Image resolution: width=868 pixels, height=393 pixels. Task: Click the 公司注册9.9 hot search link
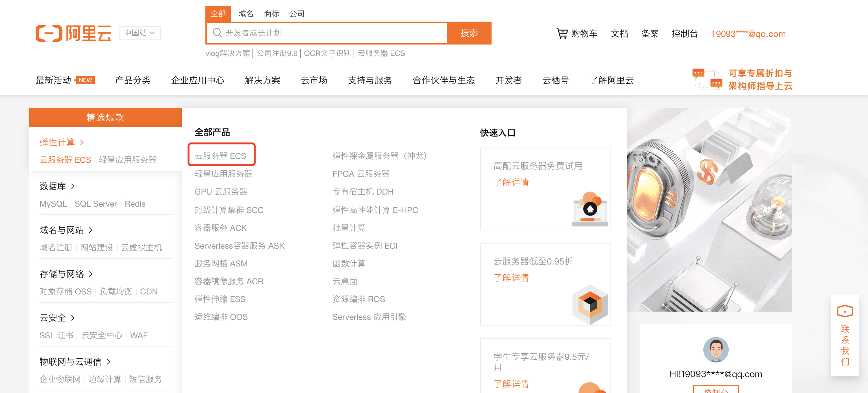coord(277,53)
